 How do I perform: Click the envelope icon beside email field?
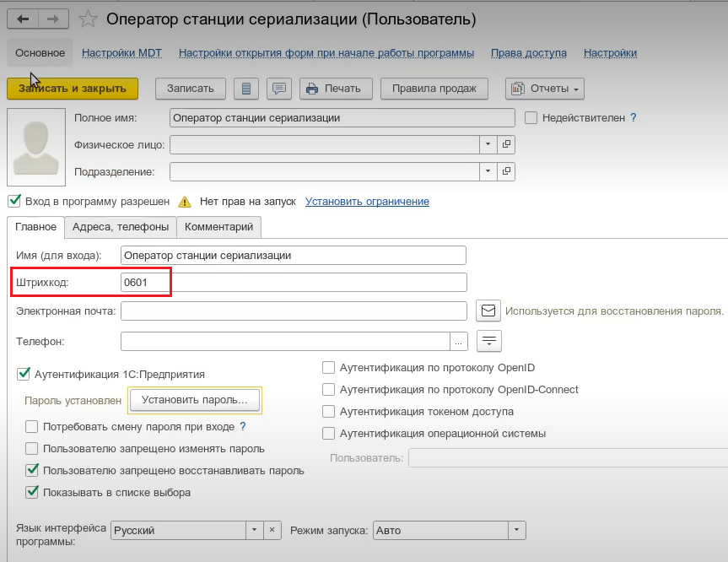[488, 311]
